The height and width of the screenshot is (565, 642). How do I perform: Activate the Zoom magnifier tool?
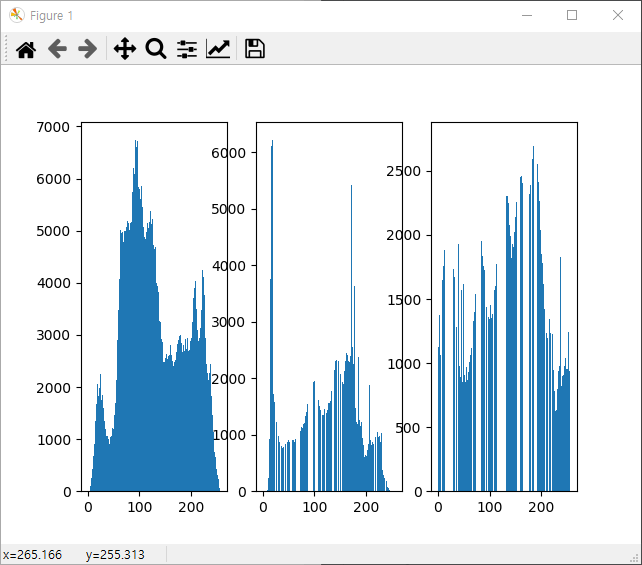pos(156,49)
